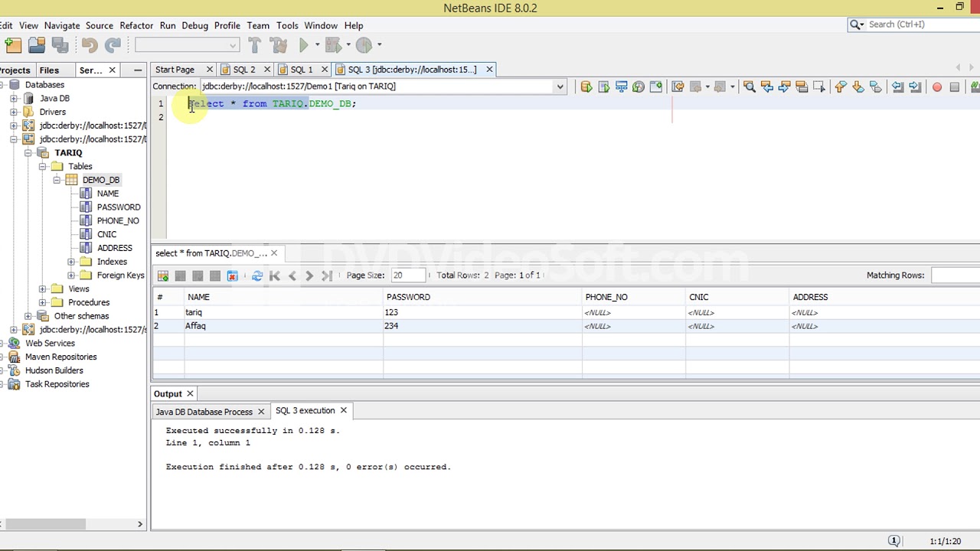980x551 pixels.
Task: Click the notifications icon in status bar
Action: pyautogui.click(x=893, y=541)
